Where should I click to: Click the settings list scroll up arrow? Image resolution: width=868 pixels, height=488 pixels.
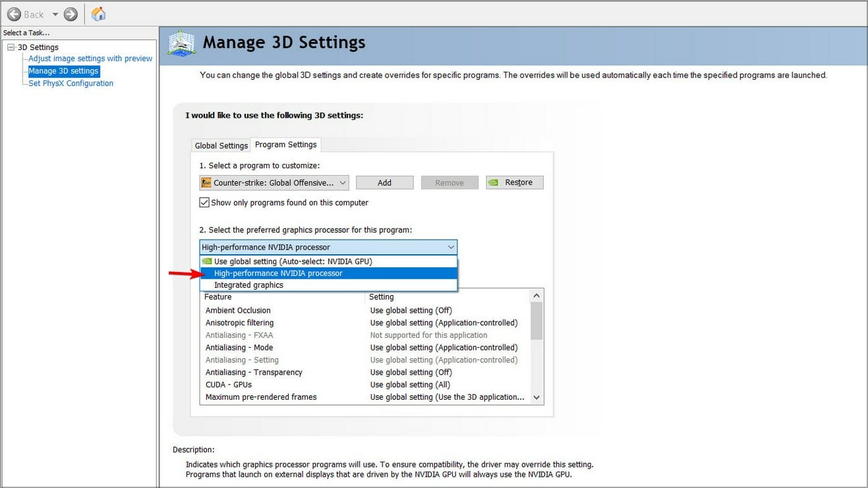[x=536, y=296]
